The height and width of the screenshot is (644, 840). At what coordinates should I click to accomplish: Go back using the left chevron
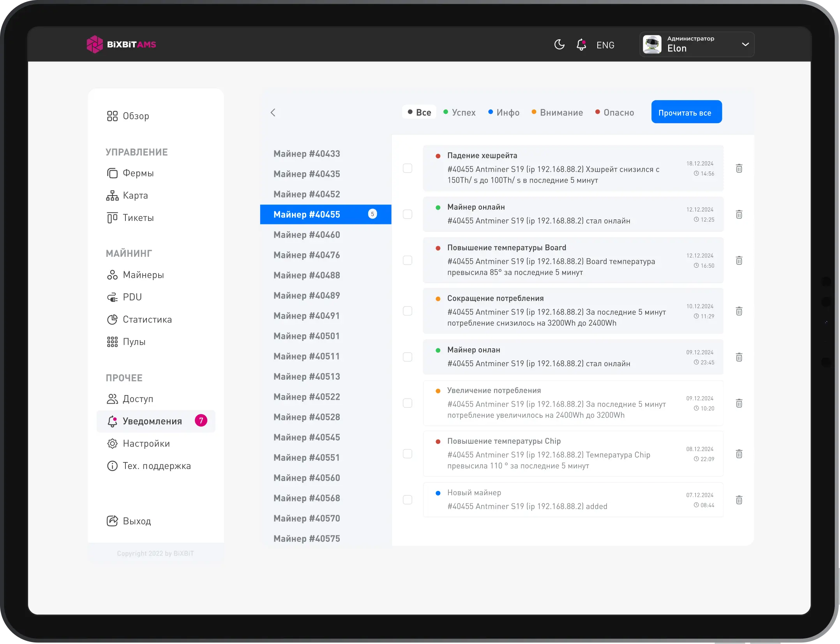point(273,113)
